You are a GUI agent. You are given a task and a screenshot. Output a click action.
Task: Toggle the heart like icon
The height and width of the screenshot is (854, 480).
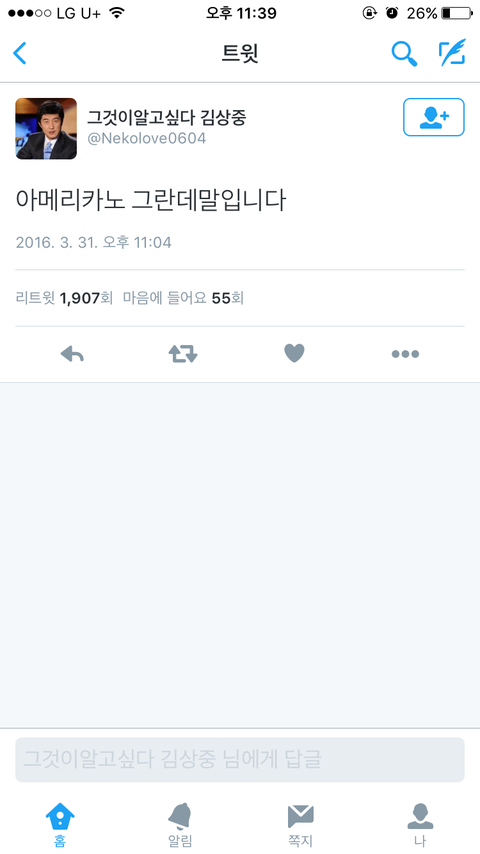coord(294,354)
